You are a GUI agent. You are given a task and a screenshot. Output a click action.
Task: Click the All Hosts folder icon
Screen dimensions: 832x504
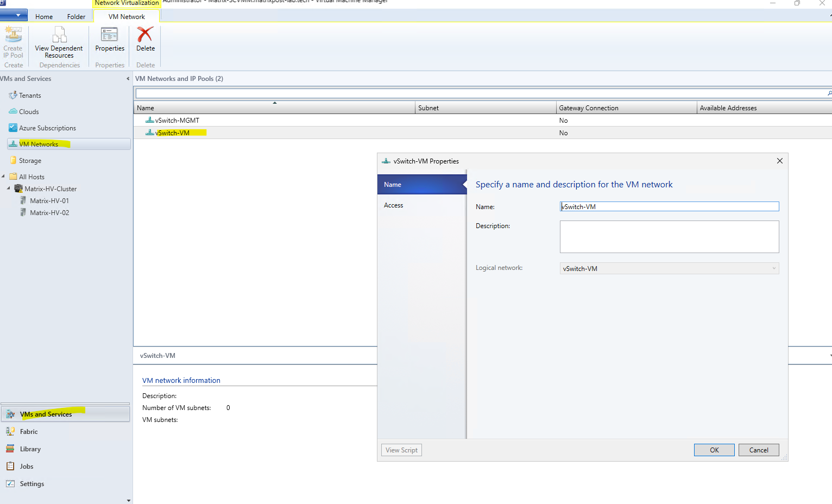14,177
